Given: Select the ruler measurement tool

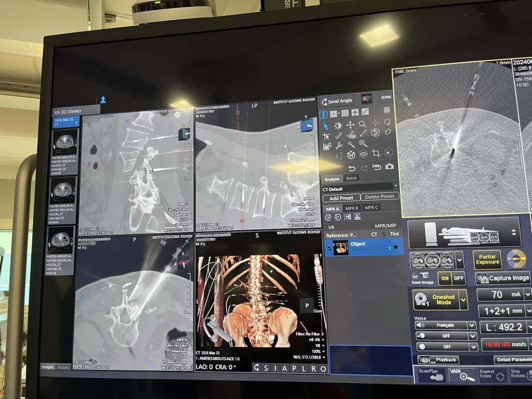Looking at the screenshot, I should pyautogui.click(x=338, y=136).
